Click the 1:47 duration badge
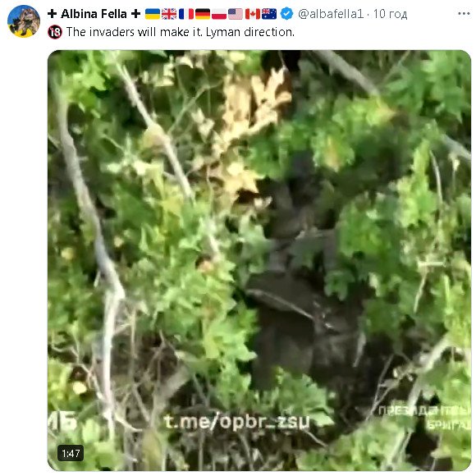This screenshot has width=476, height=476. pyautogui.click(x=71, y=453)
